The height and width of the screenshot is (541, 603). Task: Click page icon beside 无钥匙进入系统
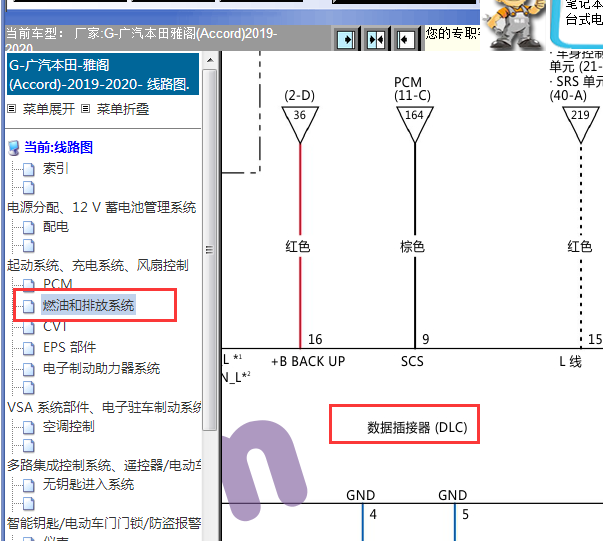(x=29, y=485)
